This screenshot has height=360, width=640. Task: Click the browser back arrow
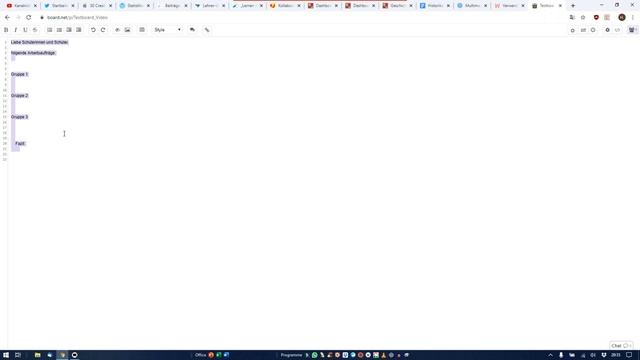(7, 18)
